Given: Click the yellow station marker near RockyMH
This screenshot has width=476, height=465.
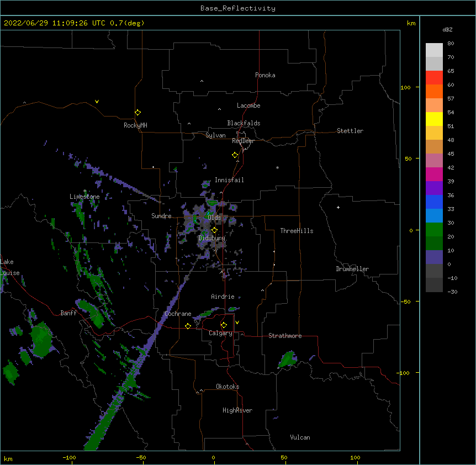Looking at the screenshot, I should point(137,113).
